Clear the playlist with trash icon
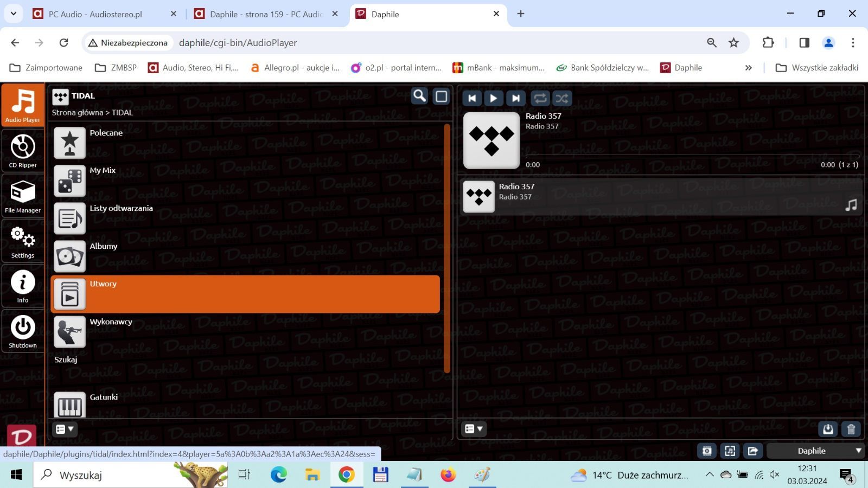This screenshot has height=488, width=868. coord(851,429)
